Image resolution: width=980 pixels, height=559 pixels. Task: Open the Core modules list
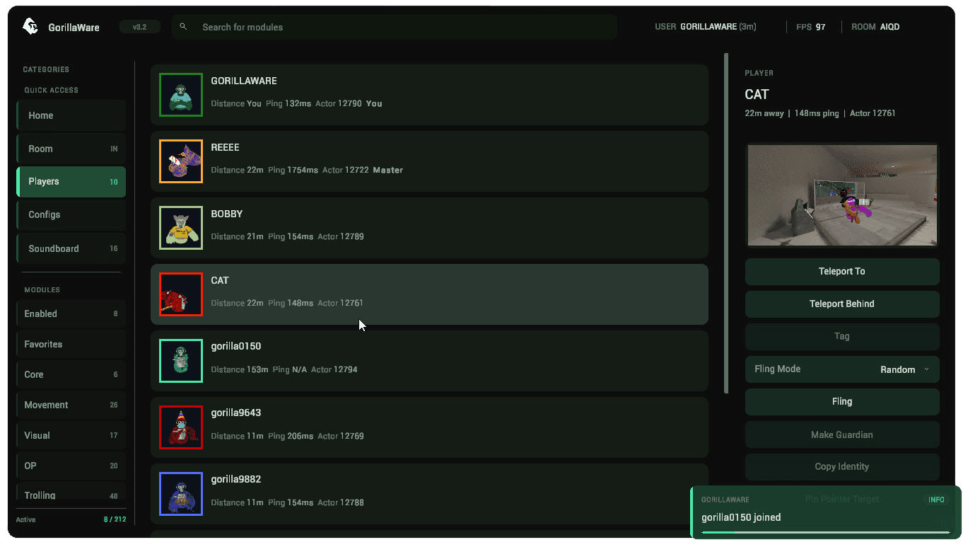pos(71,374)
